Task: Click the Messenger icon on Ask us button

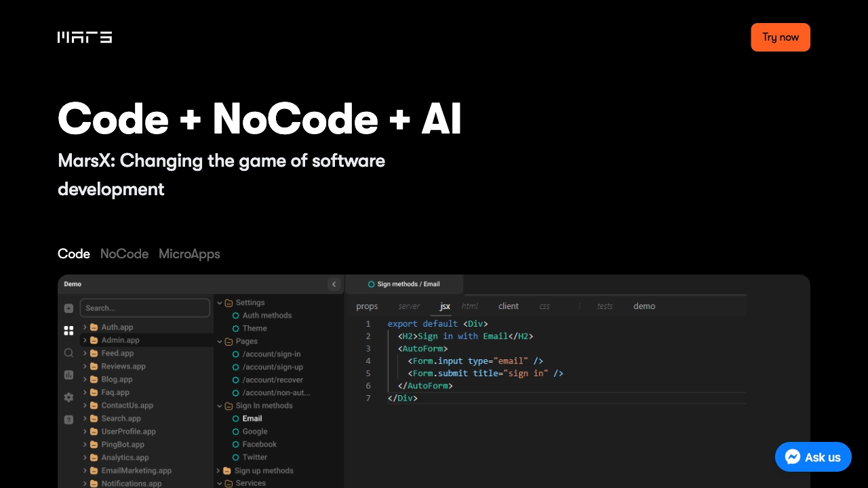Action: pyautogui.click(x=793, y=457)
